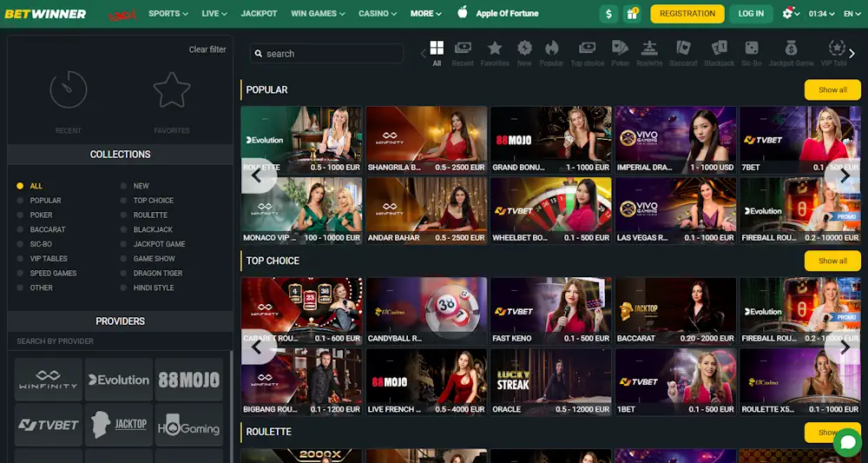The height and width of the screenshot is (463, 868).
Task: Open Apple Of Fortune menu link
Action: [507, 14]
